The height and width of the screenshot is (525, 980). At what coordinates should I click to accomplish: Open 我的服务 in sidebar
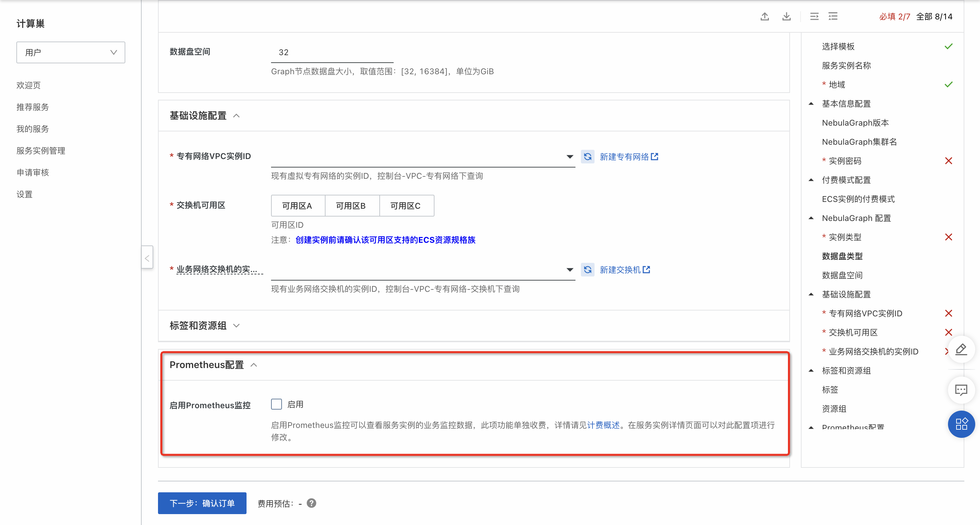[x=33, y=129]
